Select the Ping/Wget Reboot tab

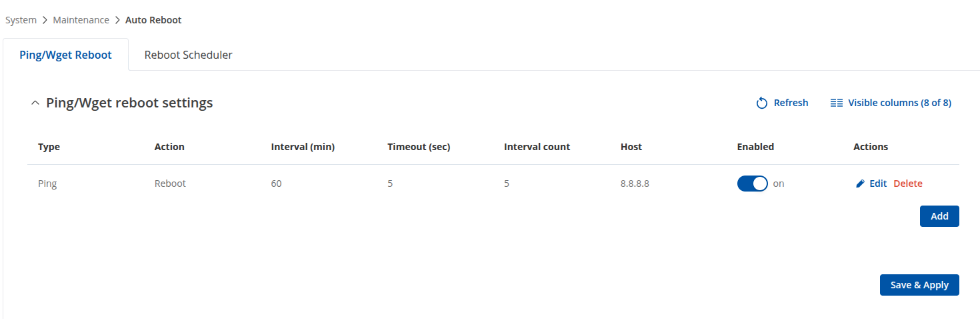pyautogui.click(x=65, y=55)
